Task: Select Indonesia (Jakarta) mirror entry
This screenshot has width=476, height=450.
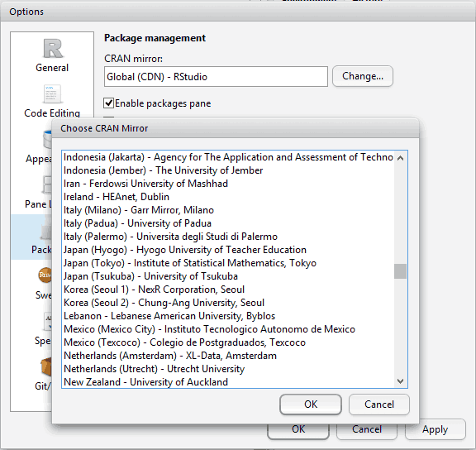Action: 228,157
